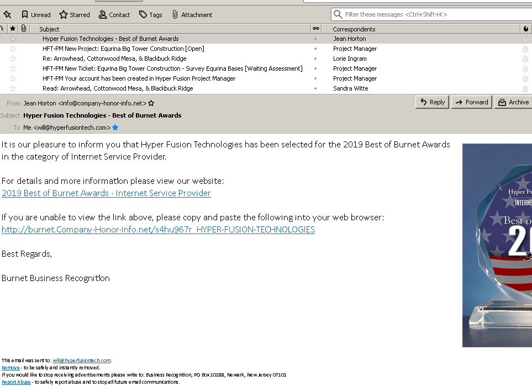Click recipient Me will@hyperfusiontech.com
Viewport: 532px width, 392px height.
(67, 128)
